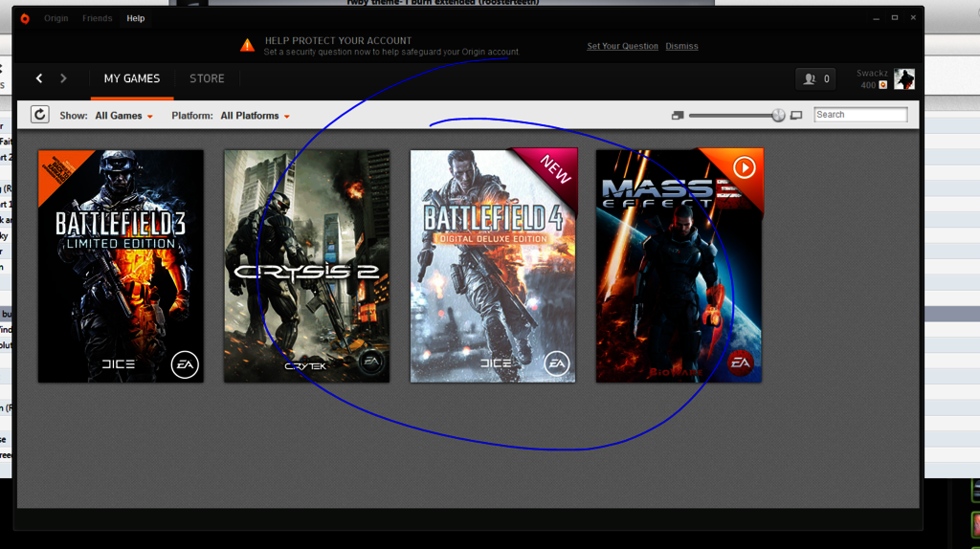The image size is (980, 549).
Task: Expand the Show All Games dropdown
Action: pyautogui.click(x=123, y=116)
